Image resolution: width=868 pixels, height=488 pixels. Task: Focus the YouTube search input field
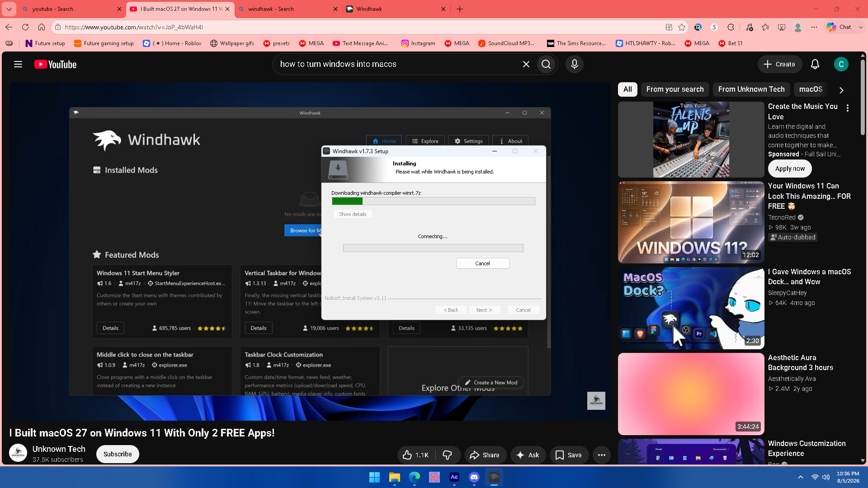[398, 64]
